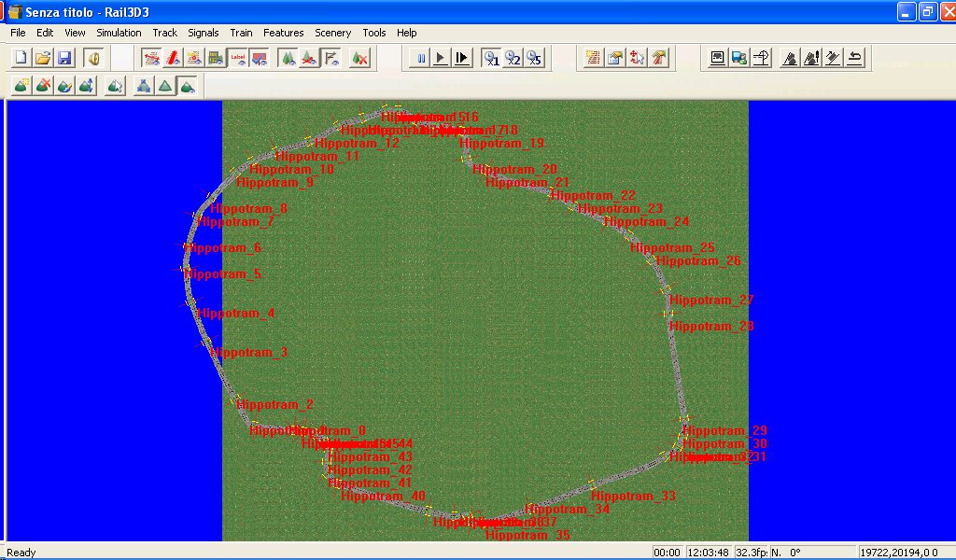Open the Tools menu

(373, 33)
